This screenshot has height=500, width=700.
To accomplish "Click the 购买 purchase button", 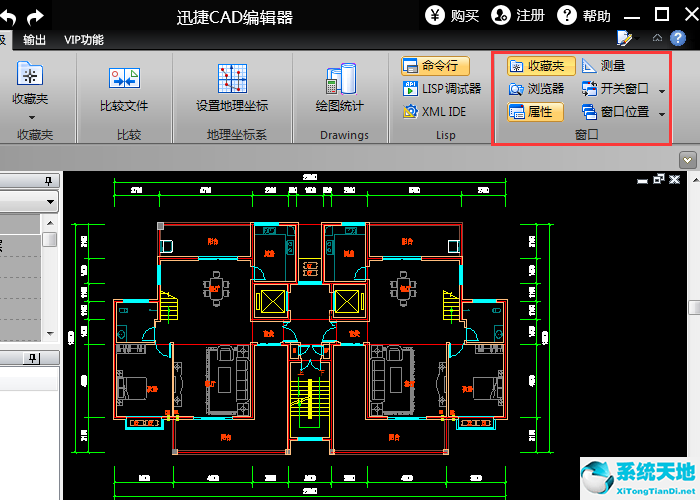I will click(x=453, y=16).
